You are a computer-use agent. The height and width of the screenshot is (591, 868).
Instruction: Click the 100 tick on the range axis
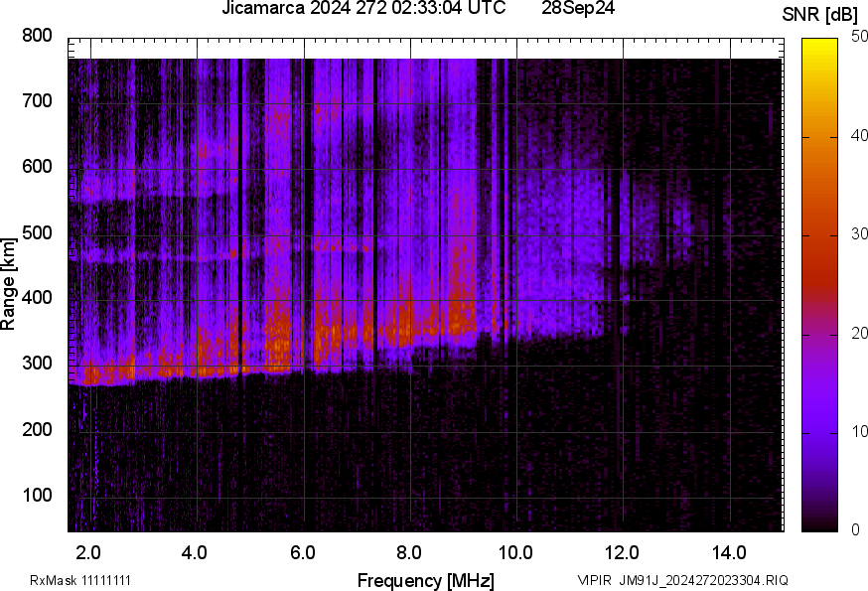click(x=37, y=495)
